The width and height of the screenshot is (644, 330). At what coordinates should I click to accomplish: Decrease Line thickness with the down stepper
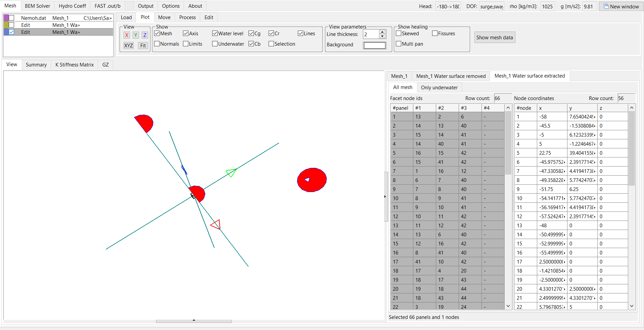[x=382, y=36]
